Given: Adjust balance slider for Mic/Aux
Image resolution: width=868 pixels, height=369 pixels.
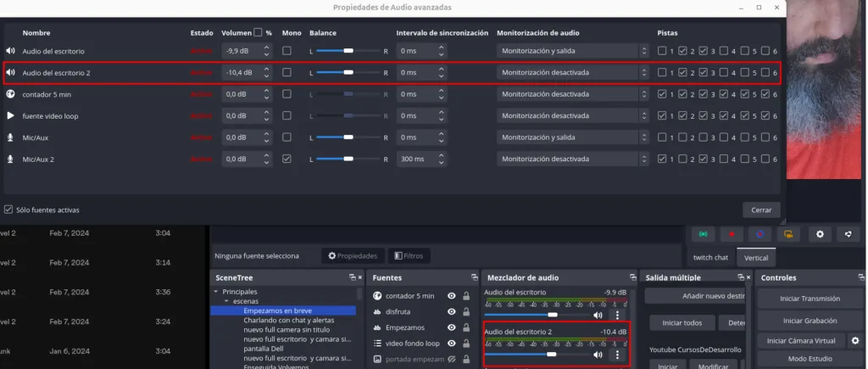Looking at the screenshot, I should [x=348, y=137].
